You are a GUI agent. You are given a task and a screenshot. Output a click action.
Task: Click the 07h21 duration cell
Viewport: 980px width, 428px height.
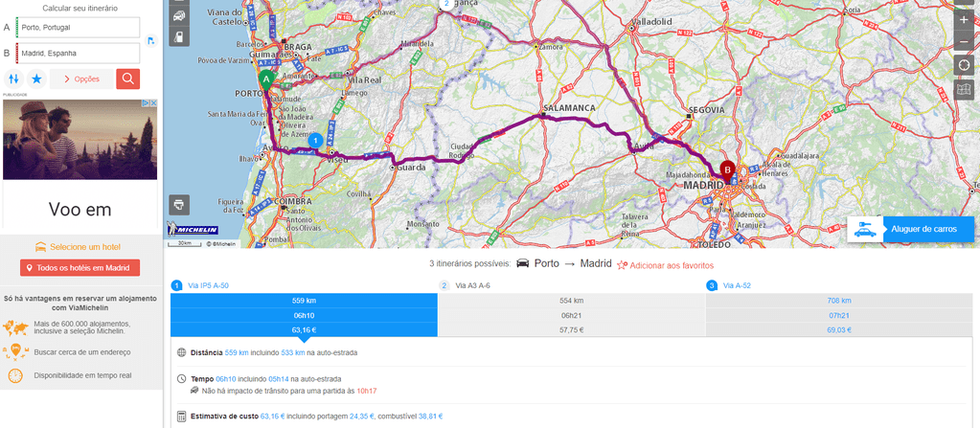(839, 316)
